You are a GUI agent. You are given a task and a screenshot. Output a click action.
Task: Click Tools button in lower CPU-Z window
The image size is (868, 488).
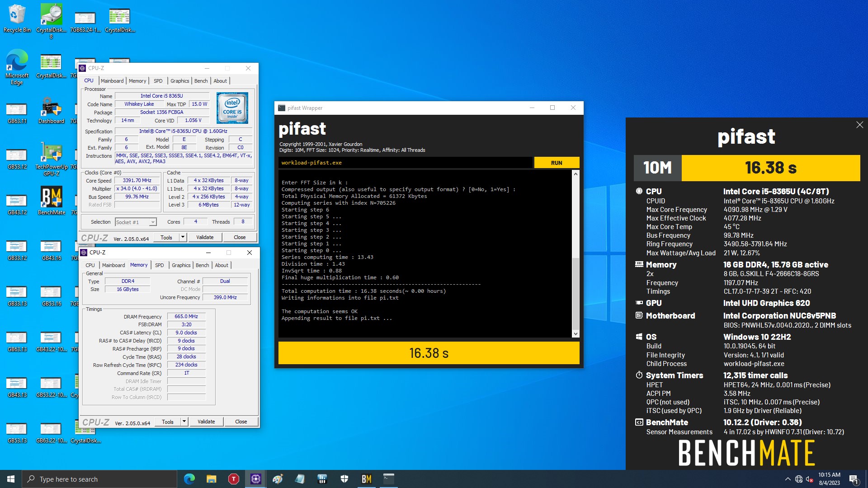click(x=168, y=422)
